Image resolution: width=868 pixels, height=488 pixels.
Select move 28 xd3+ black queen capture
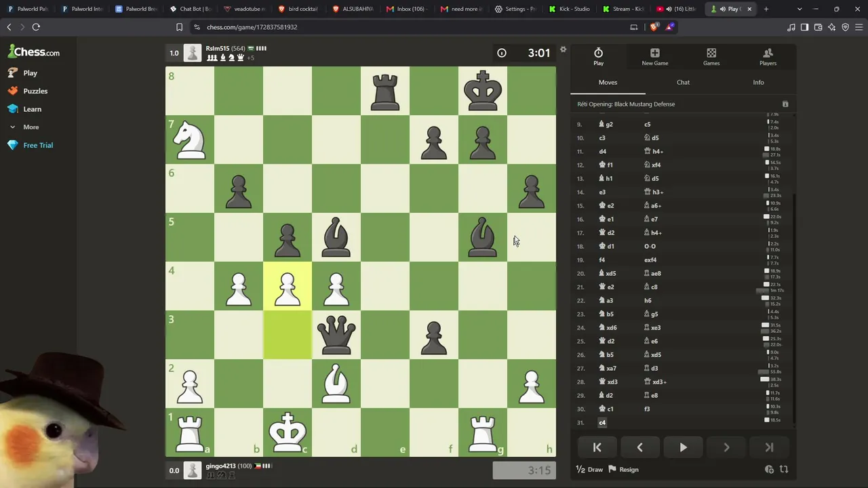(655, 382)
